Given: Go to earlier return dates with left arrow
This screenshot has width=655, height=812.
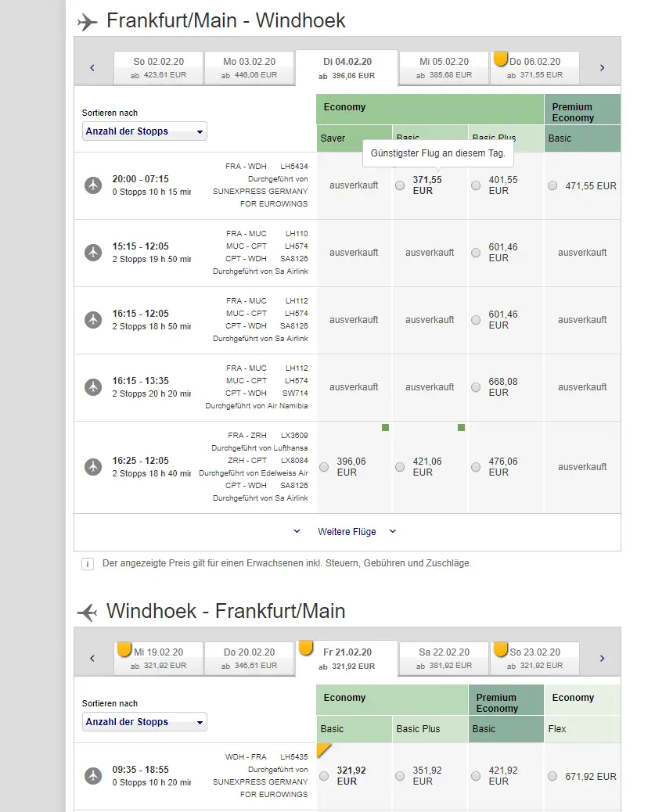Looking at the screenshot, I should point(92,658).
